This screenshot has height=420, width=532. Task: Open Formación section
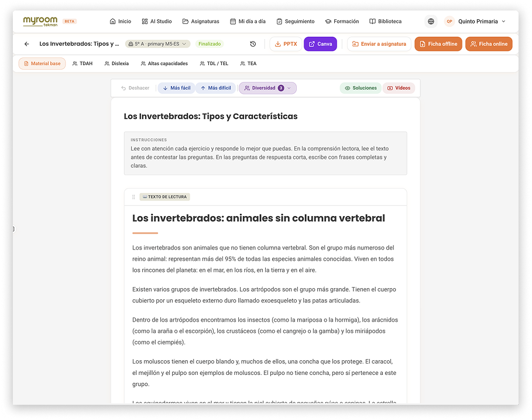point(342,22)
